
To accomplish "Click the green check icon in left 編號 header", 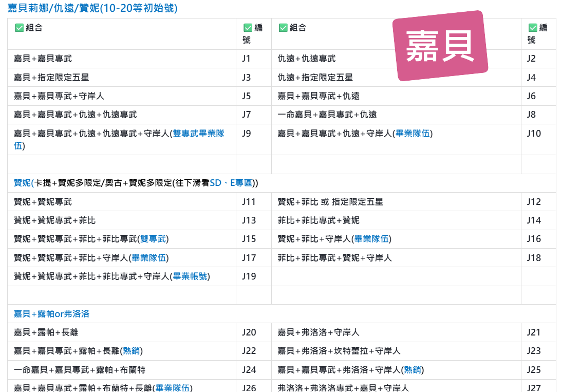I will (x=248, y=28).
